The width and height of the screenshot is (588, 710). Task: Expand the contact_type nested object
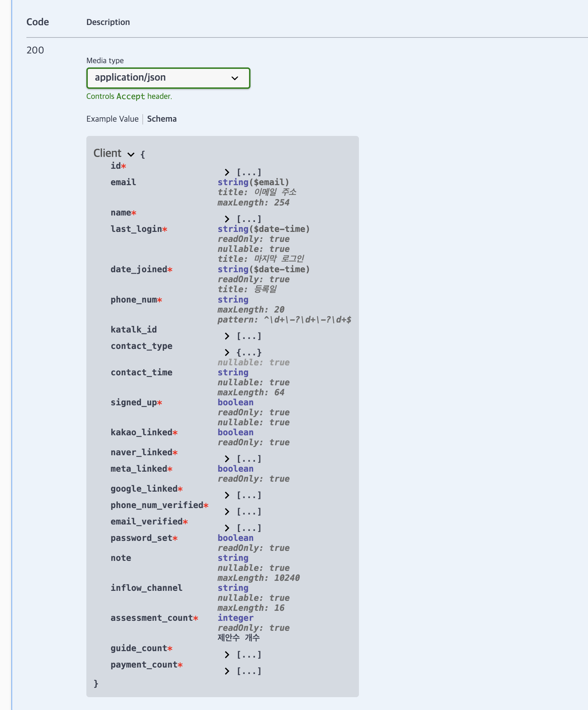pyautogui.click(x=227, y=353)
